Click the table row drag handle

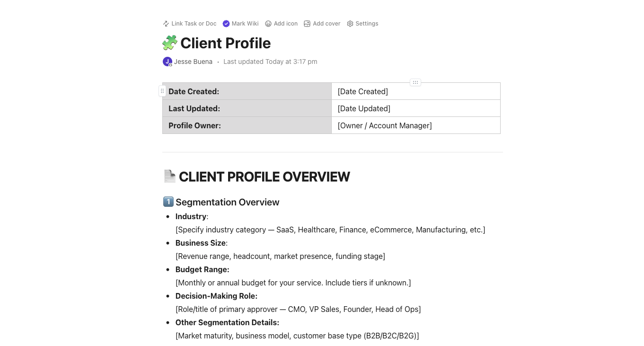(162, 91)
